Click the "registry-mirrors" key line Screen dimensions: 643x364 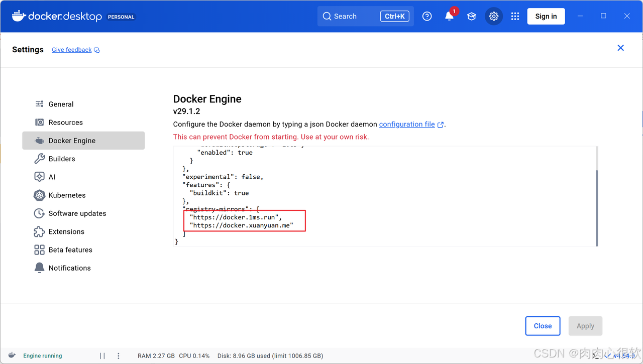221,209
